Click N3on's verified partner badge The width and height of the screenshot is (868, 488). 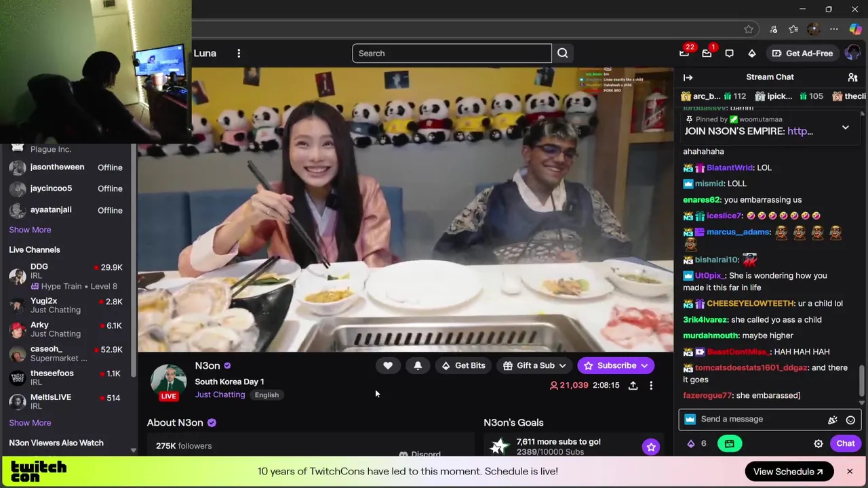pyautogui.click(x=227, y=366)
